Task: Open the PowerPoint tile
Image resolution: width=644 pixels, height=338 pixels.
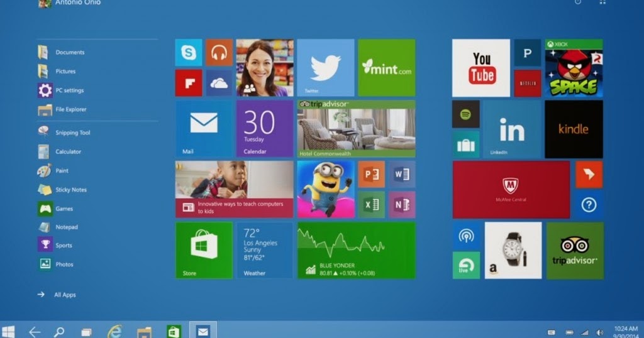Action: pos(371,174)
